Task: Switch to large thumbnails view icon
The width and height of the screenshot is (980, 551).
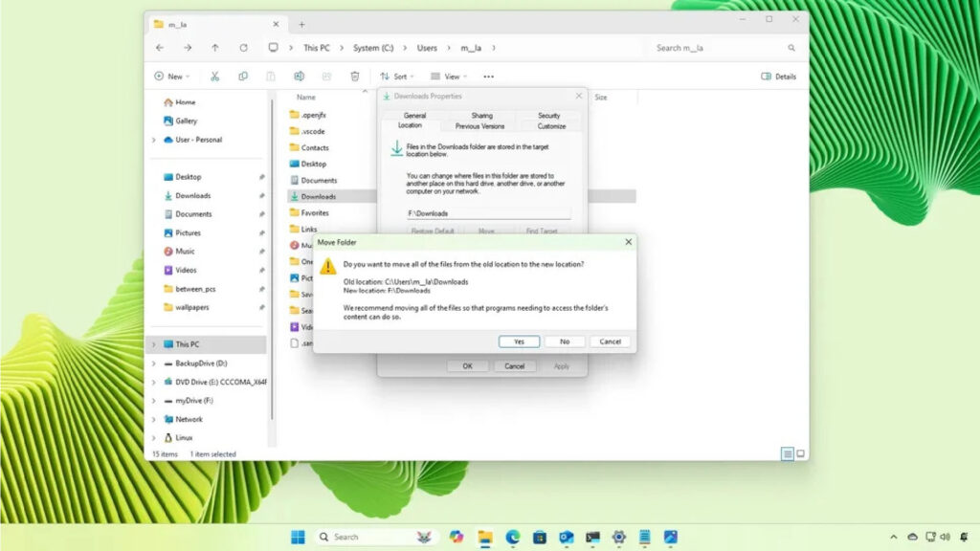Action: (801, 453)
